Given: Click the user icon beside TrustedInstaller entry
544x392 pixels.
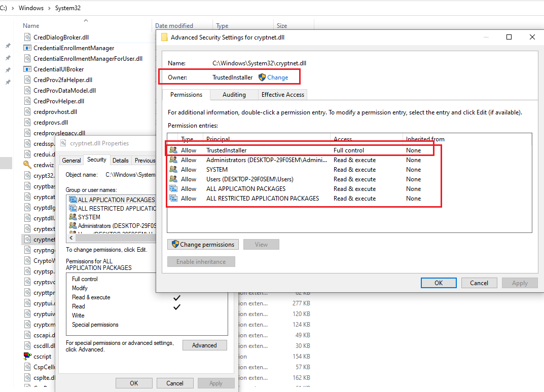Looking at the screenshot, I should point(173,150).
